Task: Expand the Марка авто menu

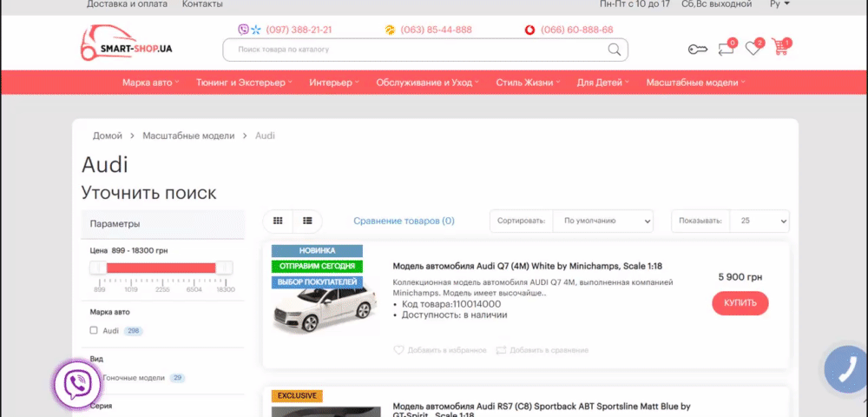Action: coord(150,83)
